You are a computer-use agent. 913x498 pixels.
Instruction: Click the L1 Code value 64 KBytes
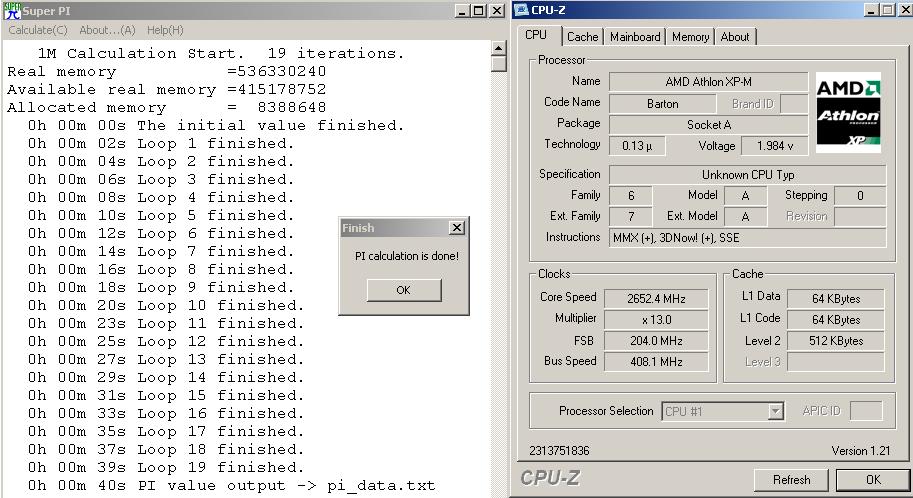[836, 320]
